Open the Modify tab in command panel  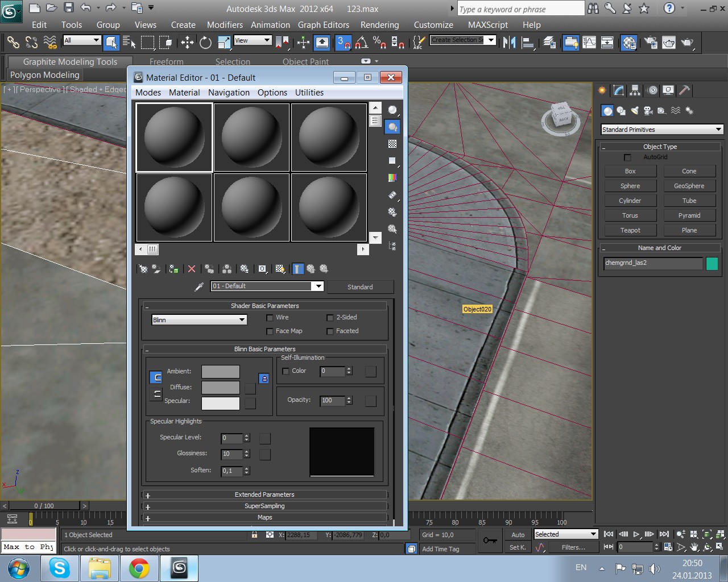coord(619,90)
